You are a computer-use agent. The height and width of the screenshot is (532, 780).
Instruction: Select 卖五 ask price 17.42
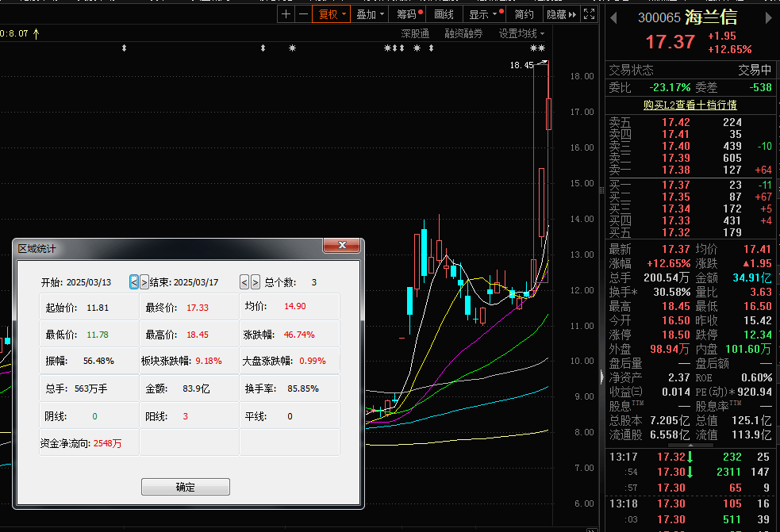point(675,122)
